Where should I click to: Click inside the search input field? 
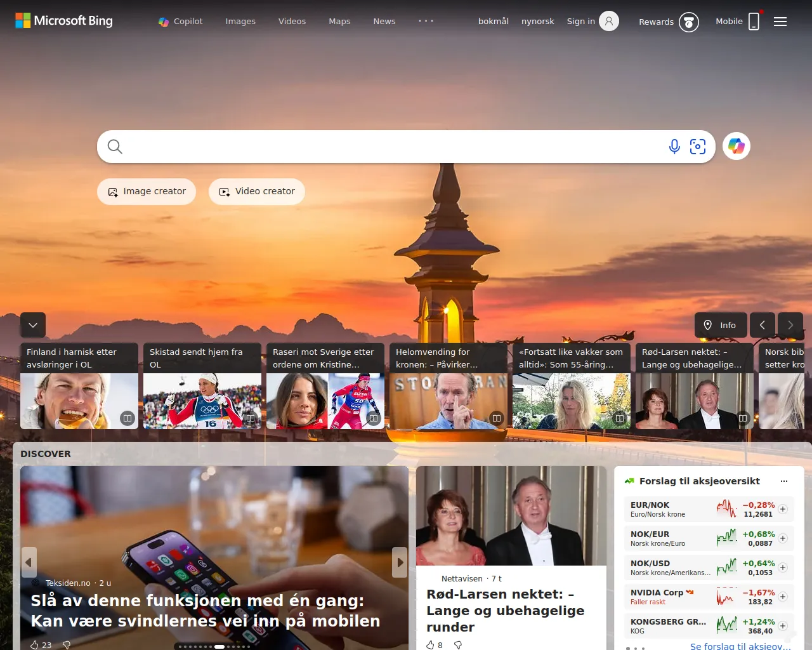pos(381,146)
